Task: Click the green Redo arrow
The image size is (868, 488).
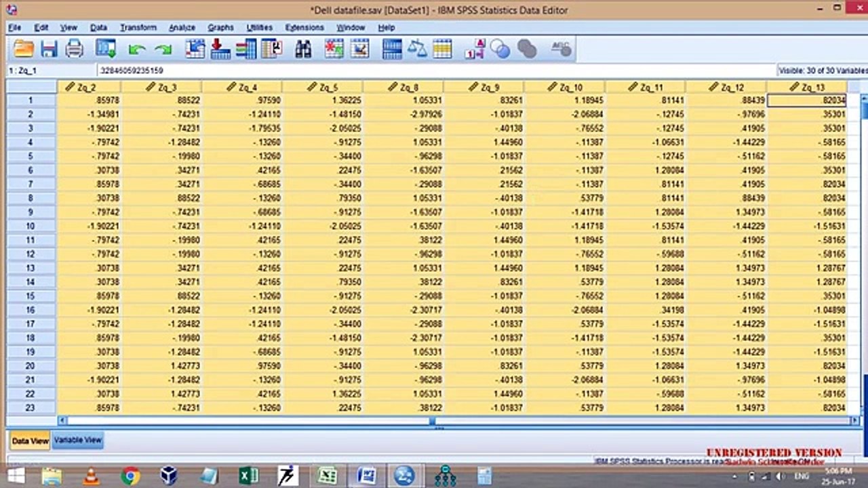Action: (163, 49)
